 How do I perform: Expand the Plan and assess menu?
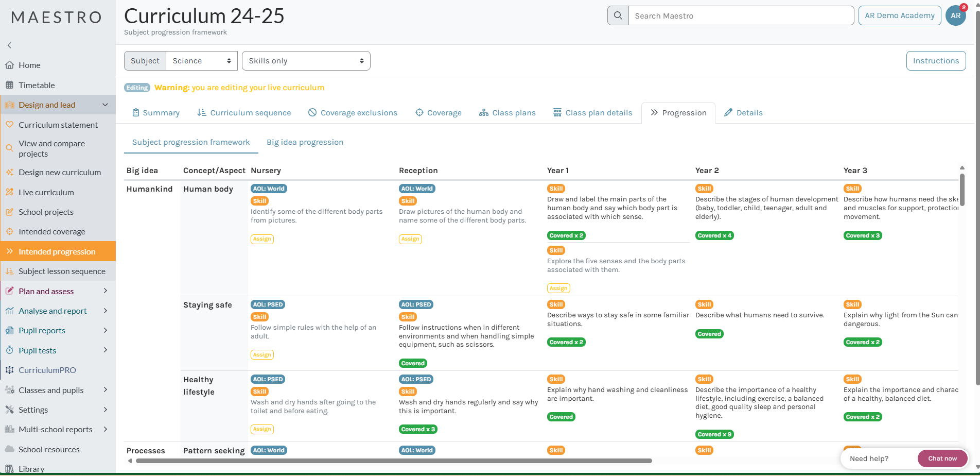[105, 291]
